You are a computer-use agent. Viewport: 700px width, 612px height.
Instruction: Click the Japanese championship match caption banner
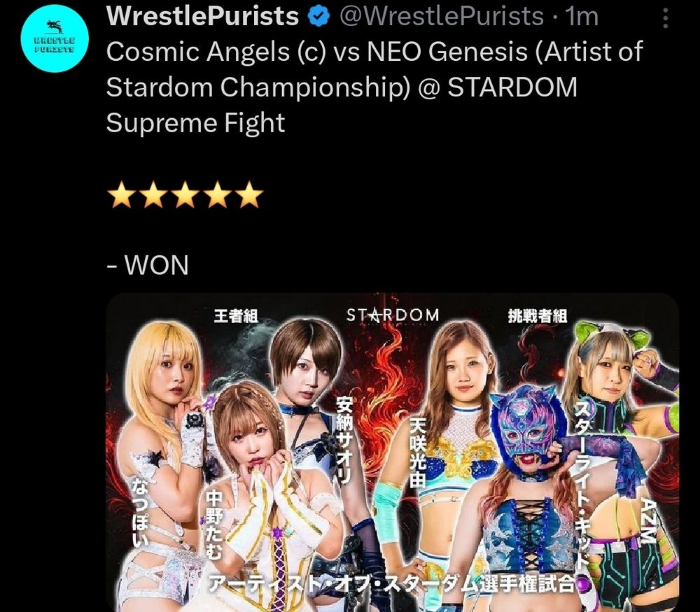coord(391,584)
